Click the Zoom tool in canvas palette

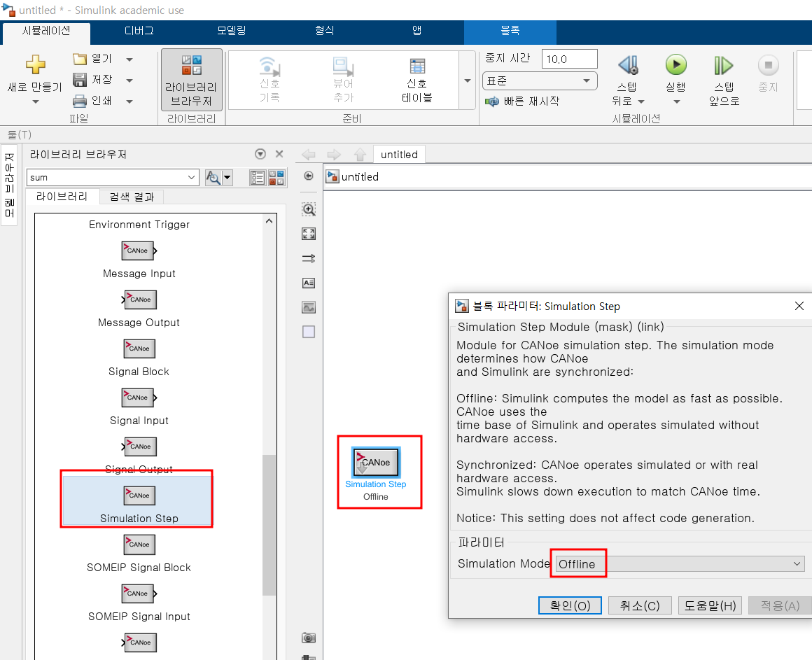(x=309, y=209)
